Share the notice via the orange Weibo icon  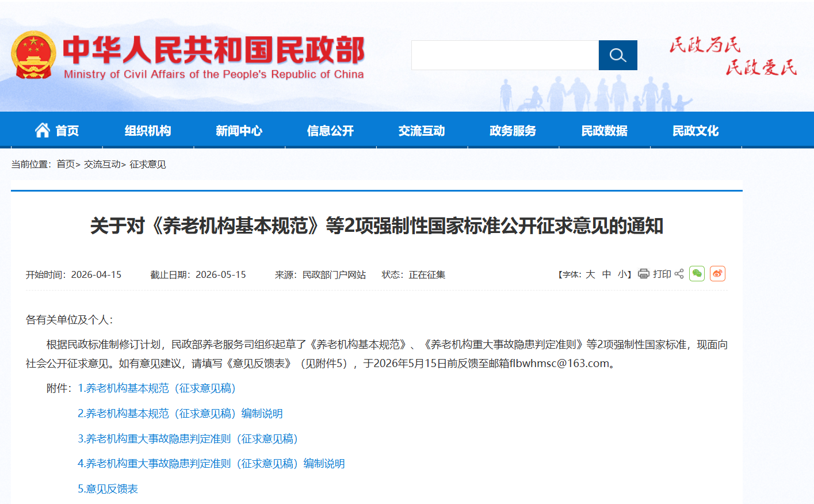717,274
